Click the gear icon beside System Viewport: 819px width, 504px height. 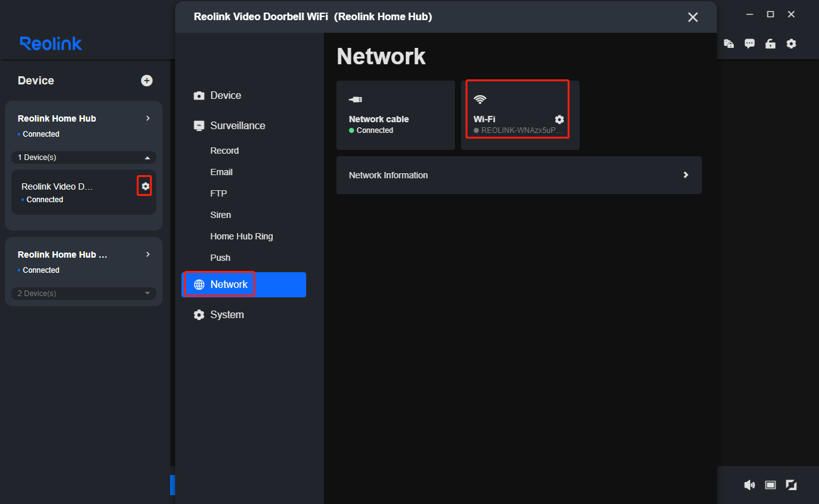pos(199,315)
